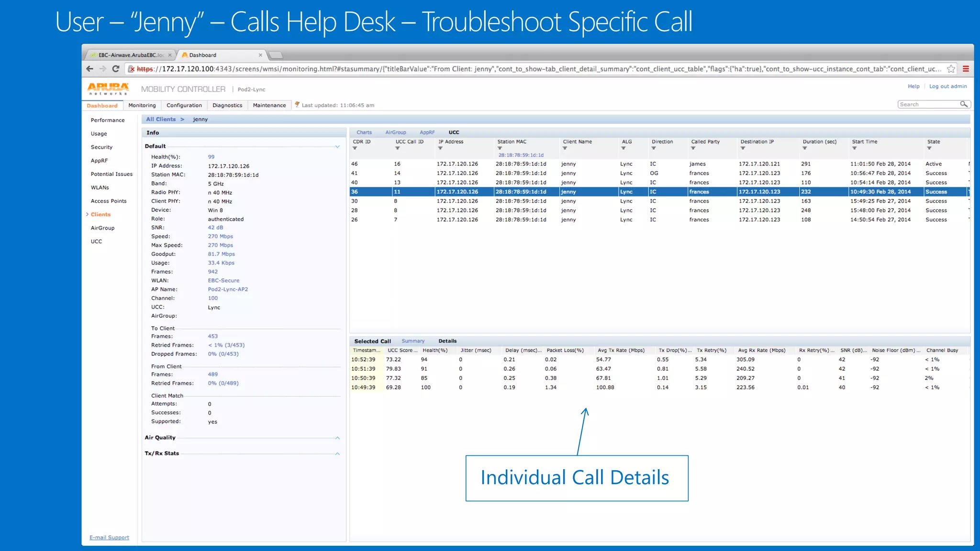Click Log out admin link
Viewport: 980px width, 551px height.
948,86
